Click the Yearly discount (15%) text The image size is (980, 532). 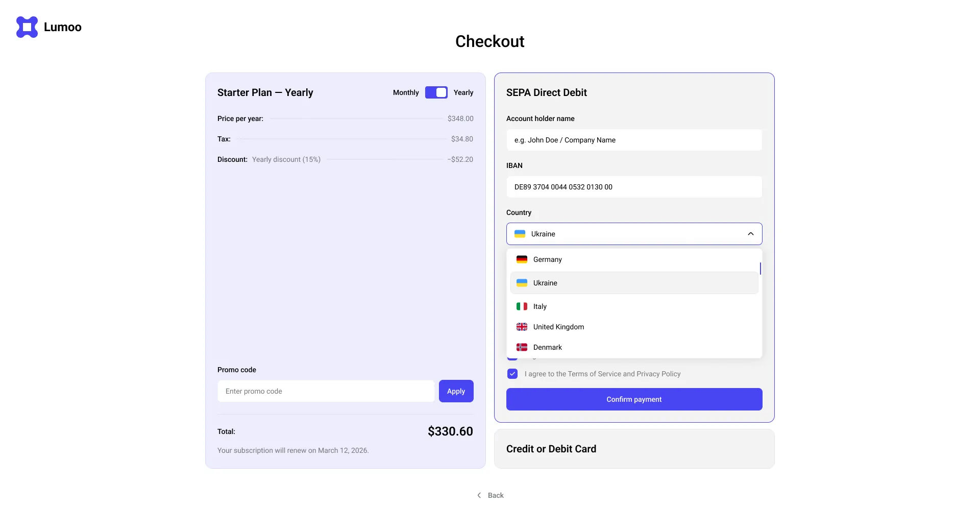286,159
